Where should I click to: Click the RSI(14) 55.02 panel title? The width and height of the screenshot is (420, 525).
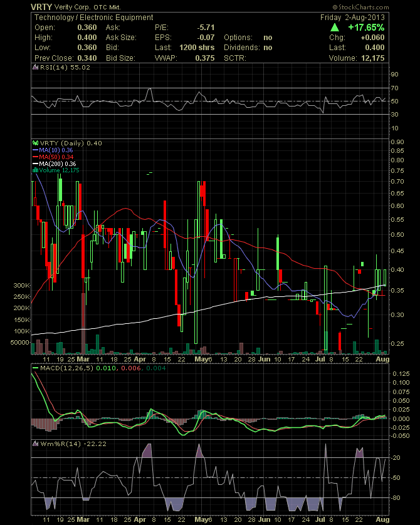pyautogui.click(x=65, y=67)
